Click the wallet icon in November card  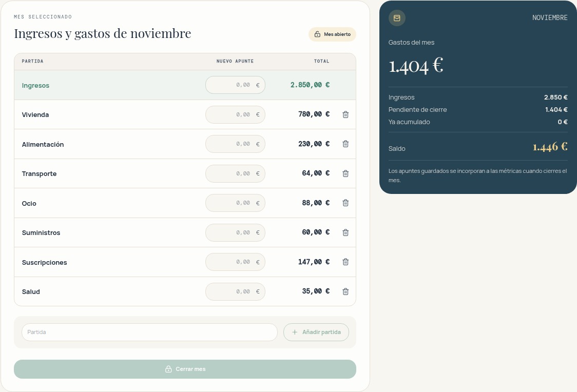tap(397, 18)
